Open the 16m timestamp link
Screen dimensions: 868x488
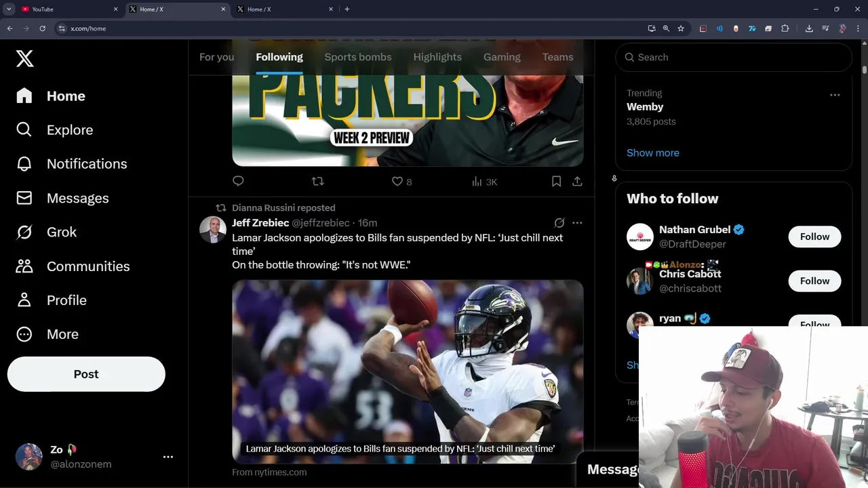(x=368, y=223)
